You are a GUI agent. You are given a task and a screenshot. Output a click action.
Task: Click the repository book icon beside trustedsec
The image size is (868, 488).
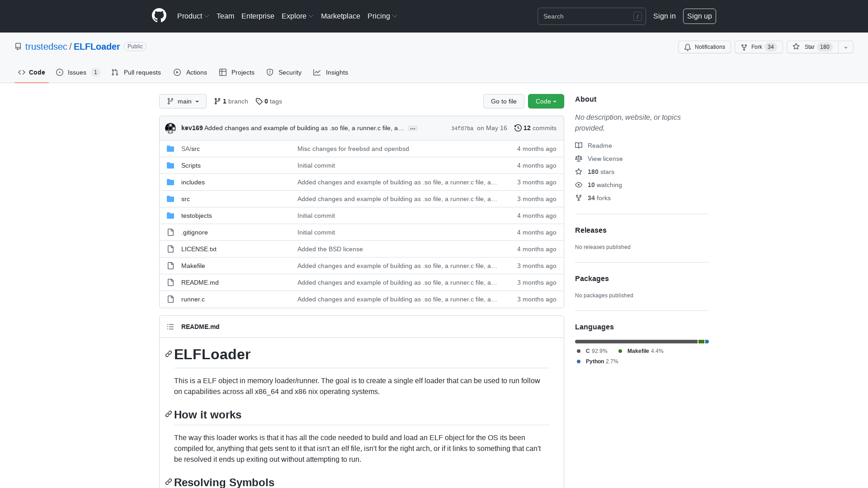coord(18,47)
